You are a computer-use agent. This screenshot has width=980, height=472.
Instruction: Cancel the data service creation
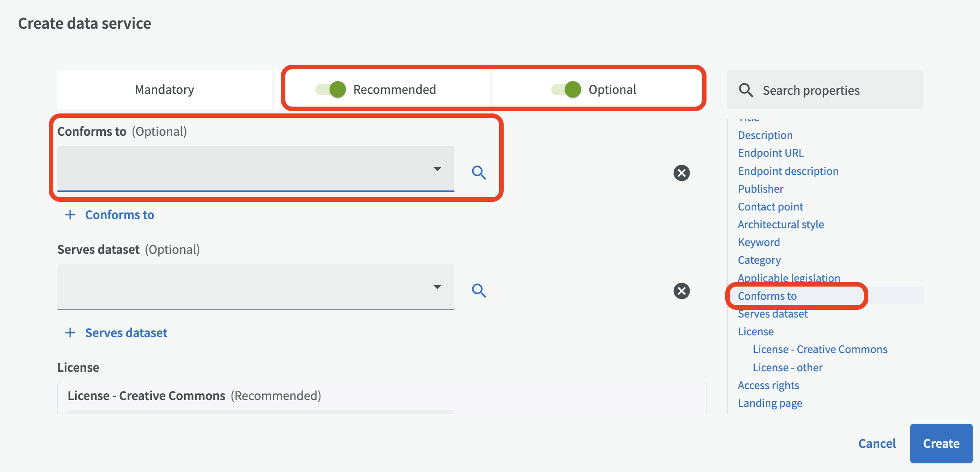(877, 443)
